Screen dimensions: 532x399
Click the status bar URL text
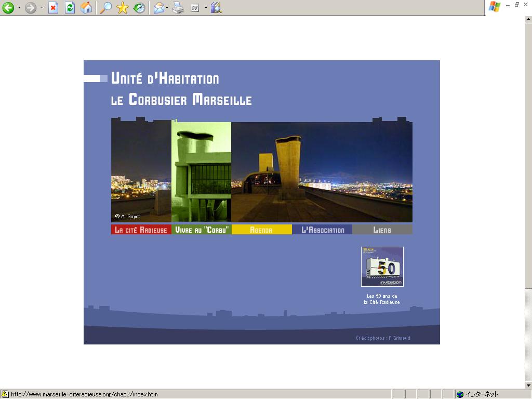84,394
